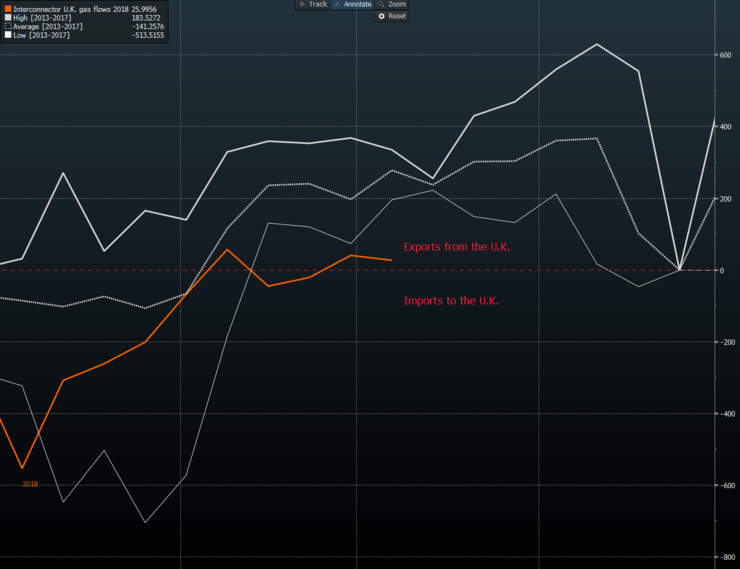Enable the Track crosshair tool
This screenshot has height=569, width=740.
coord(313,4)
